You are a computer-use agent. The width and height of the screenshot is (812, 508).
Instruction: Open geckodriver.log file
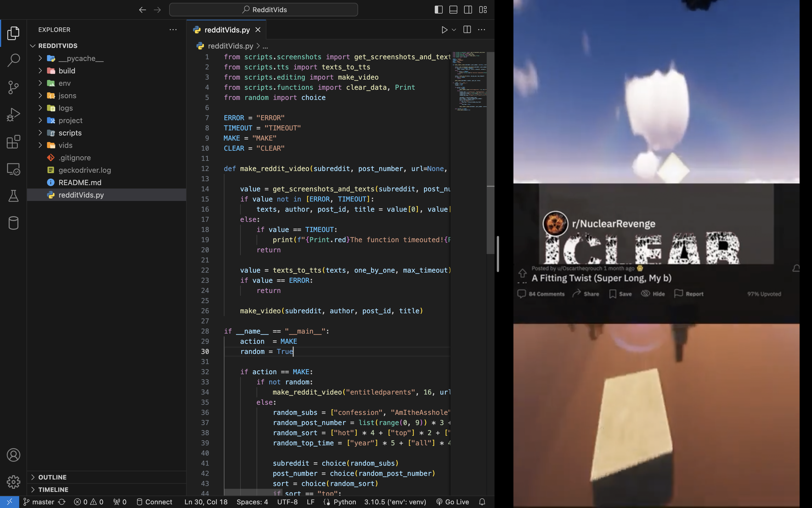(106, 170)
